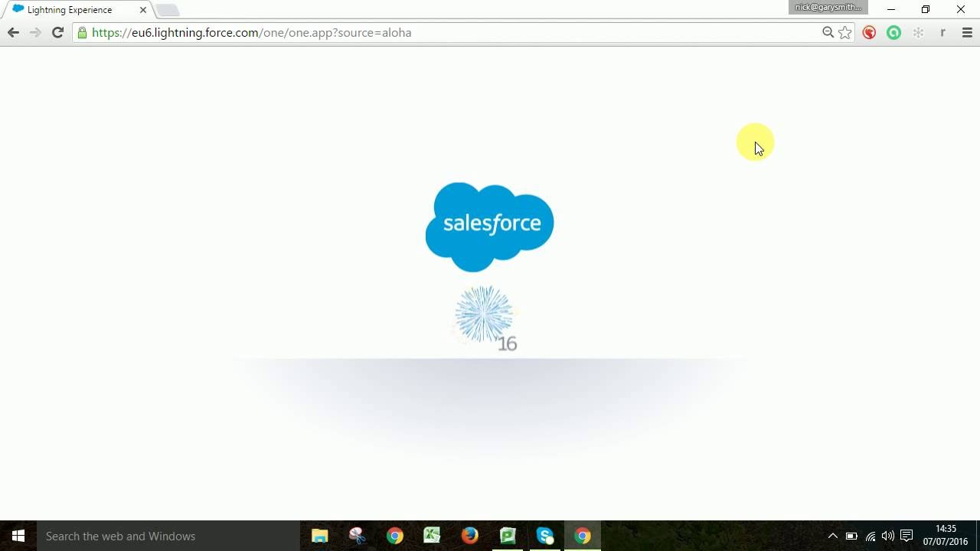Open the green Publisher taskbar icon
980x551 pixels.
[x=508, y=536]
